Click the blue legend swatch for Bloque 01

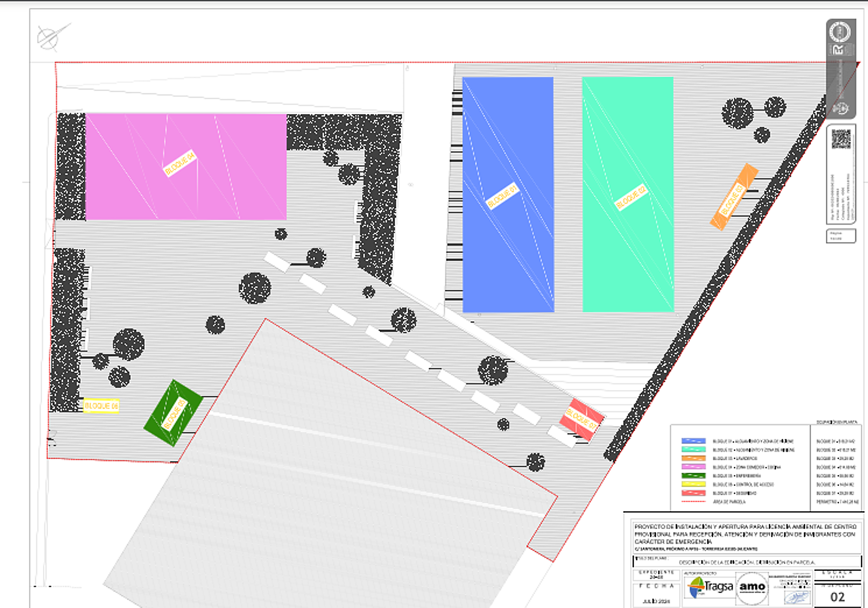coord(693,441)
